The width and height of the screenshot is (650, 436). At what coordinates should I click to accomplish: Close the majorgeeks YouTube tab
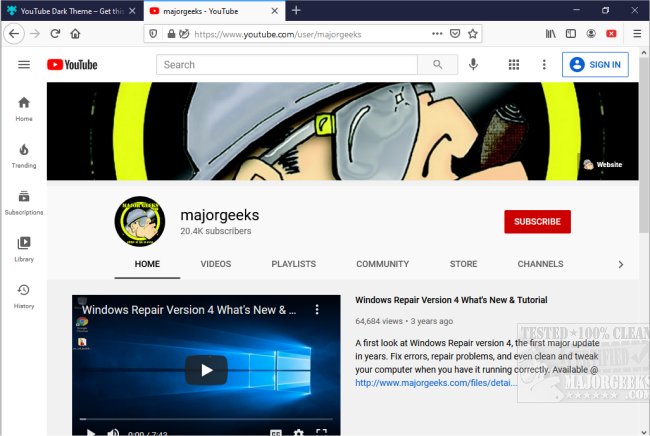(274, 11)
